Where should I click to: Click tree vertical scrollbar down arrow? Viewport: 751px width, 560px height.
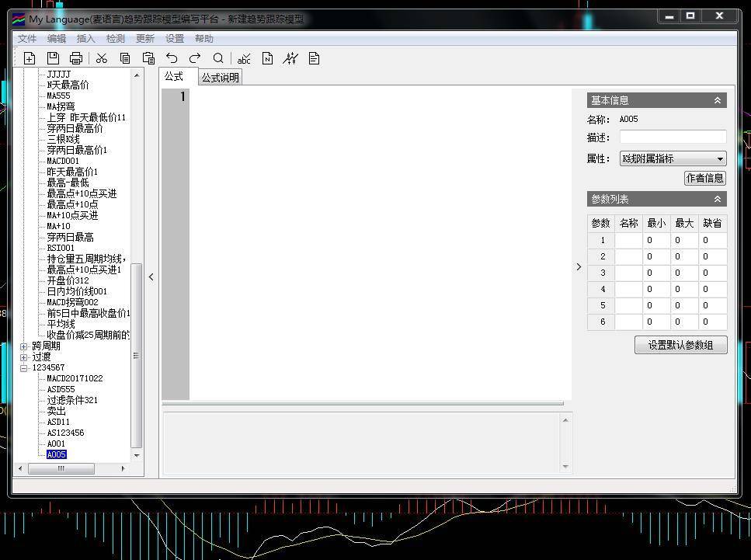tap(137, 456)
